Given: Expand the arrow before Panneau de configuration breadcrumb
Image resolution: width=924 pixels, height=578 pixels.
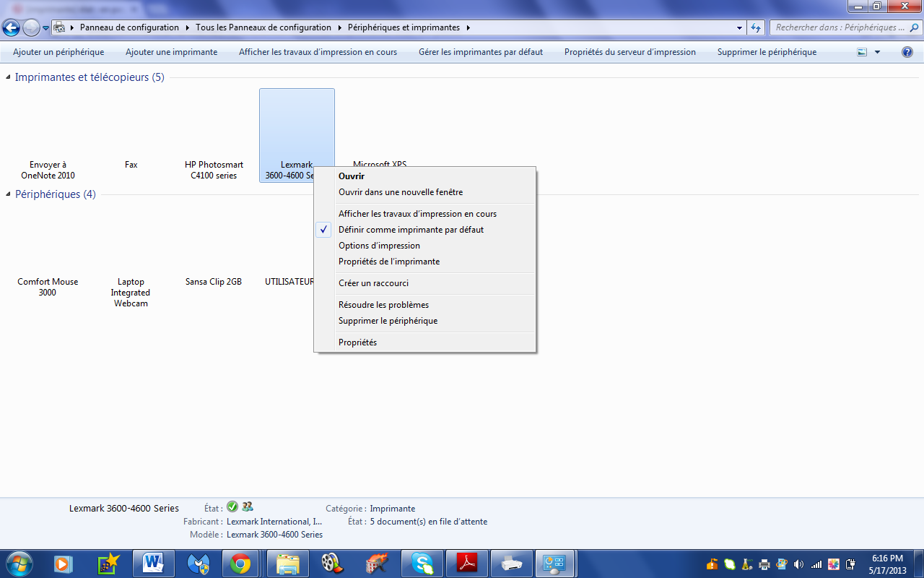Looking at the screenshot, I should coord(72,27).
